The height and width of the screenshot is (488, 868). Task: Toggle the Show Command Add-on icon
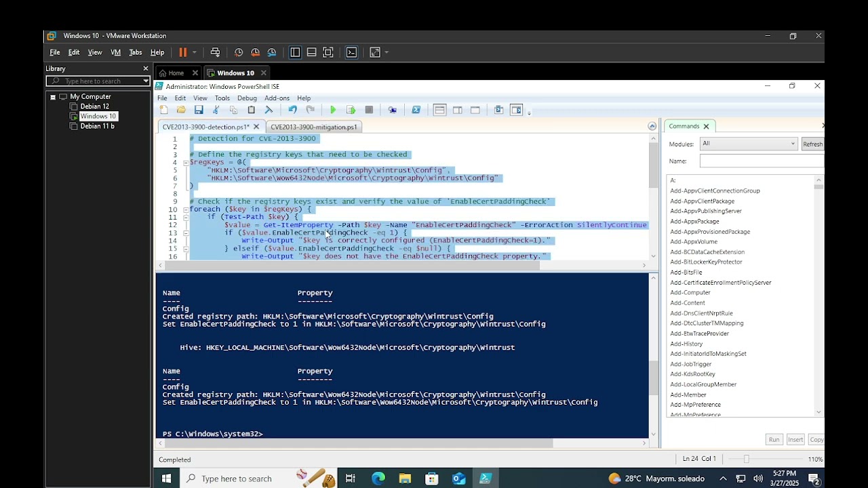point(516,110)
